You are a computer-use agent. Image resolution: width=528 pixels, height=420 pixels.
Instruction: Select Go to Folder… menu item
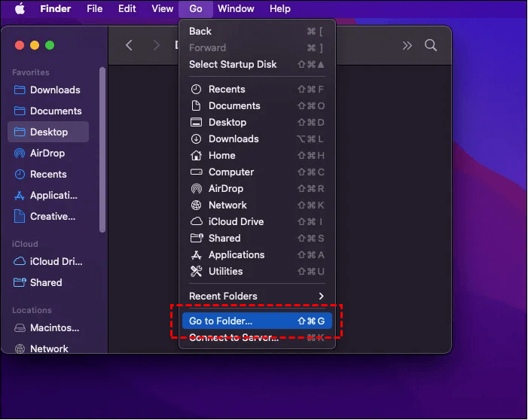click(x=257, y=321)
